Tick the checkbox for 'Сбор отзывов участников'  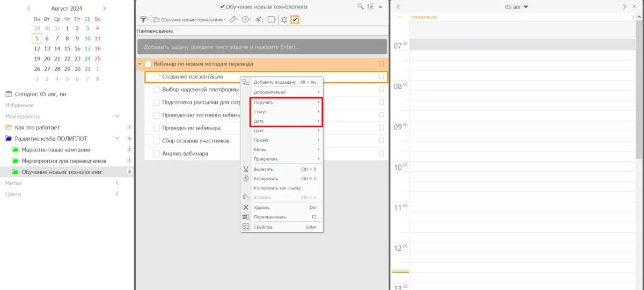pyautogui.click(x=157, y=141)
